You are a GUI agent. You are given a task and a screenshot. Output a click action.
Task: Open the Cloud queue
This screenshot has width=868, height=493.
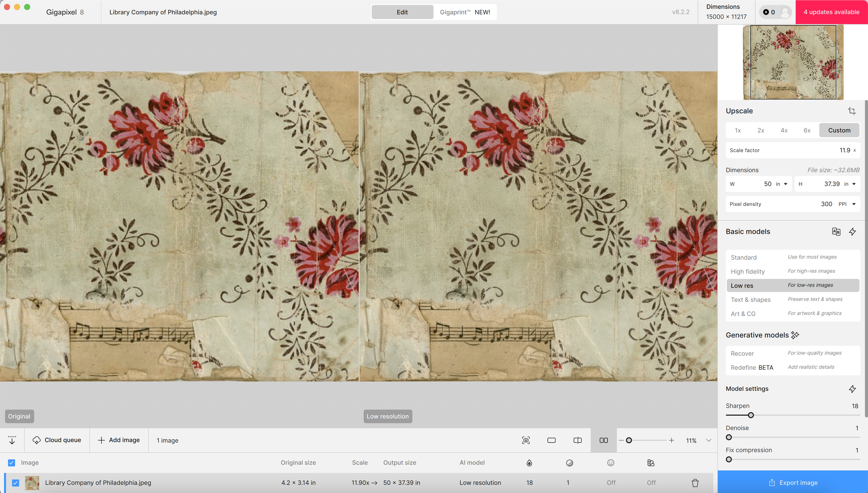coord(57,440)
